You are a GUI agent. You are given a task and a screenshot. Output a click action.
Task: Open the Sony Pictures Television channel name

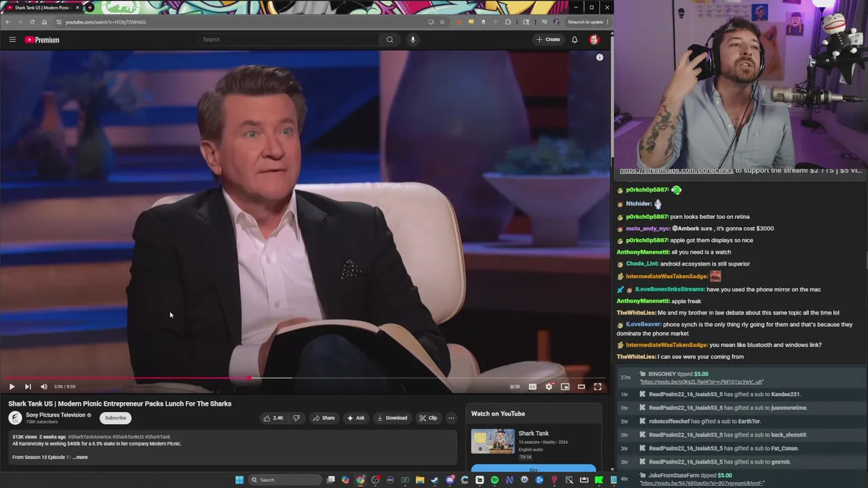coord(56,415)
